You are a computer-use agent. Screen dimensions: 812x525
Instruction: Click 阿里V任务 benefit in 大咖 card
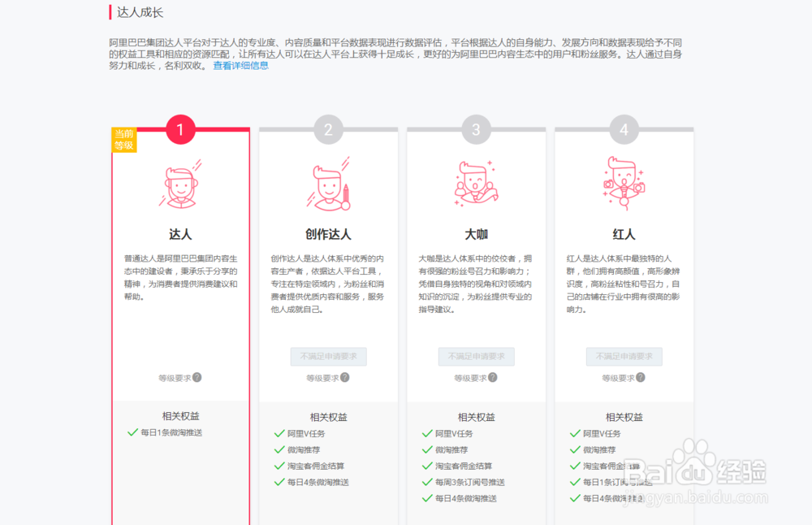pos(454,434)
